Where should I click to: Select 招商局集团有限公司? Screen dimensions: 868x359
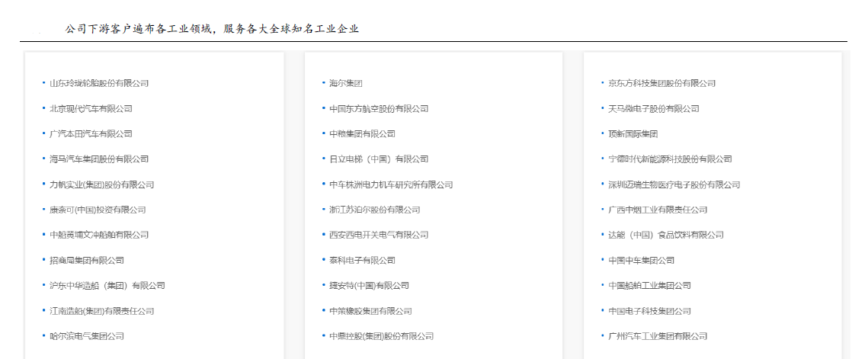[x=87, y=261]
